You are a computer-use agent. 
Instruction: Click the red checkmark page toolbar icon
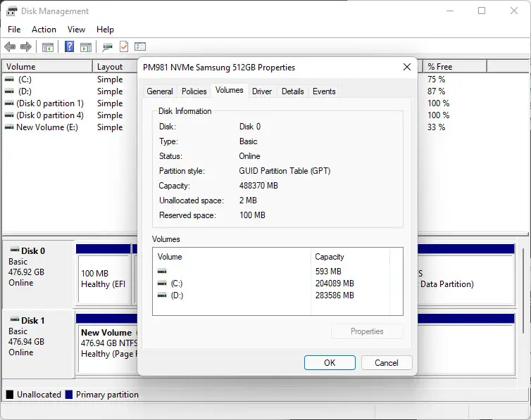coord(124,47)
